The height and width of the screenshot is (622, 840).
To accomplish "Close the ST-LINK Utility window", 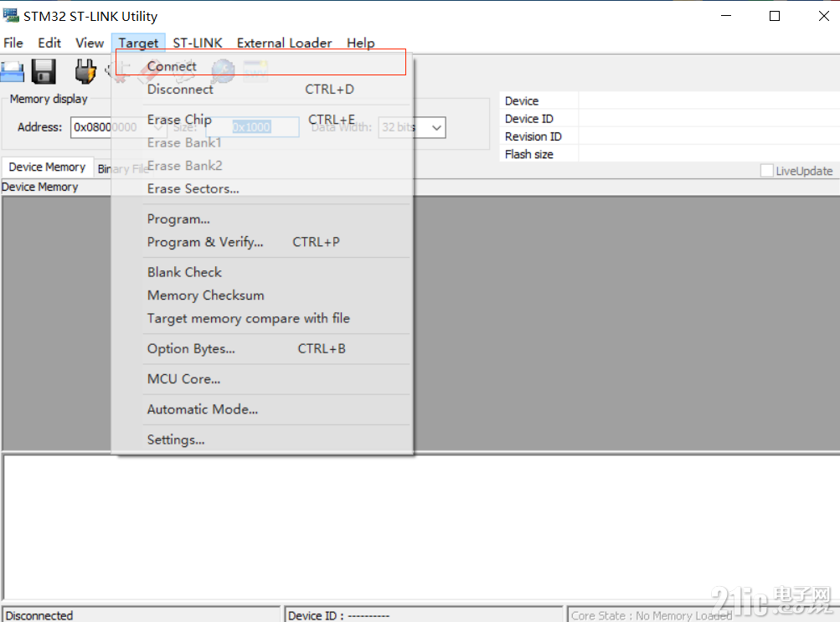I will [823, 16].
